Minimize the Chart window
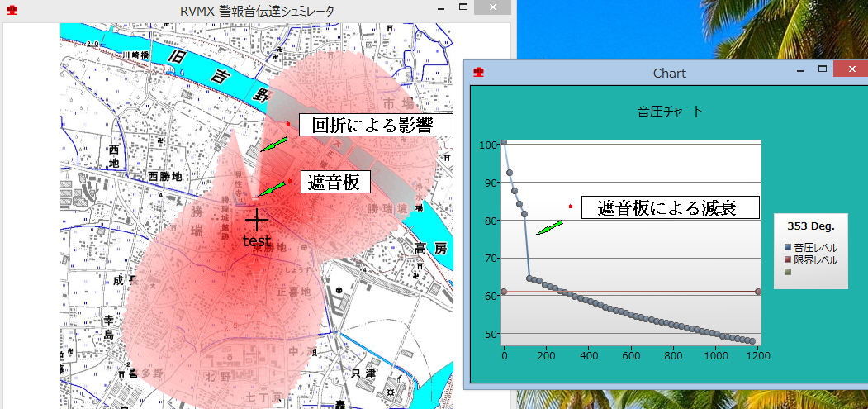Viewport: 868px width, 409px height. point(799,71)
